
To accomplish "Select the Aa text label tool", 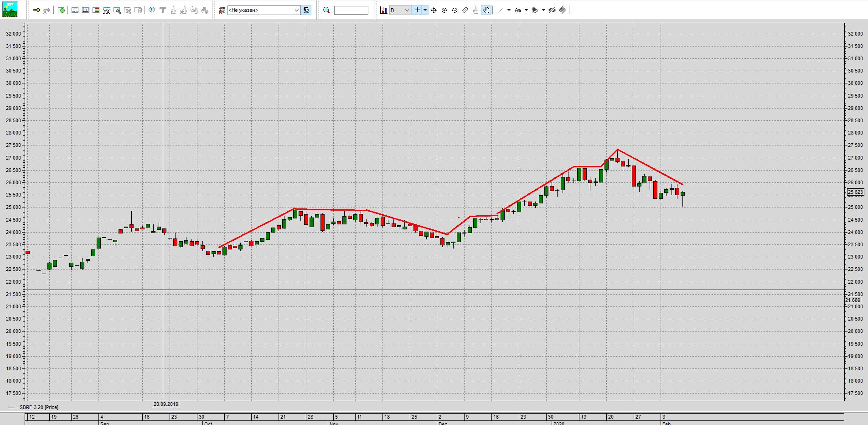I will pyautogui.click(x=518, y=10).
